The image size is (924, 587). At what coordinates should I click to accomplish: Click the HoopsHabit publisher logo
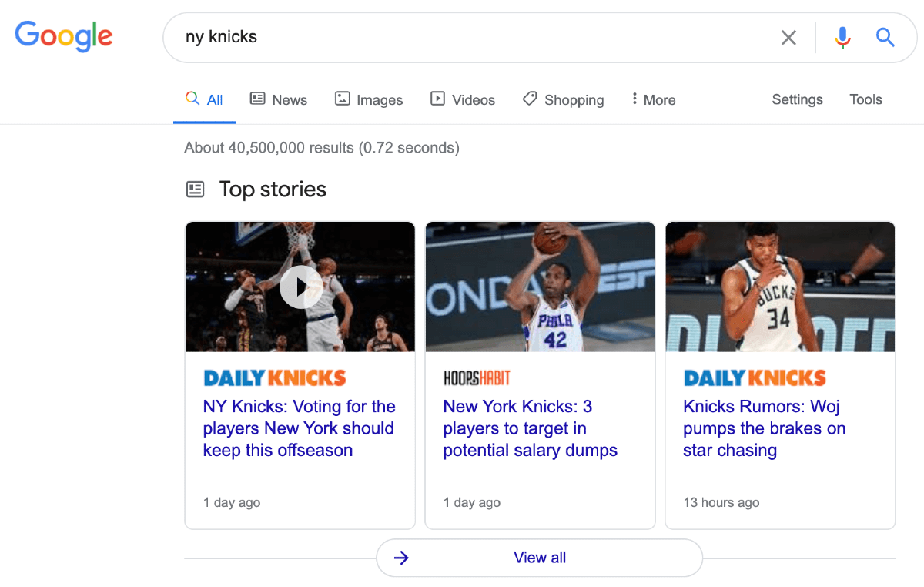pos(477,377)
